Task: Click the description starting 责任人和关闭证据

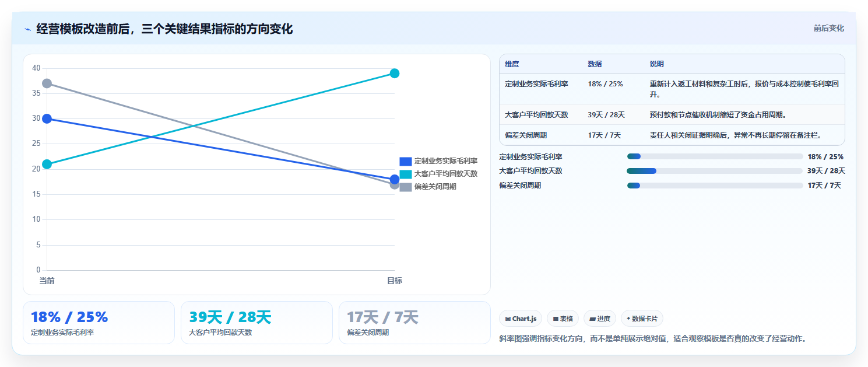Action: pyautogui.click(x=736, y=135)
